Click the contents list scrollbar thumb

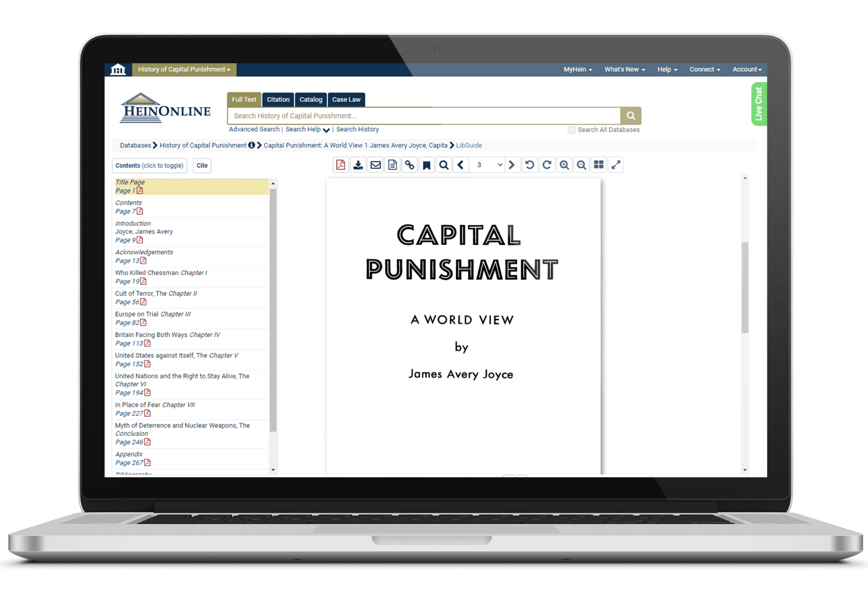(x=273, y=310)
